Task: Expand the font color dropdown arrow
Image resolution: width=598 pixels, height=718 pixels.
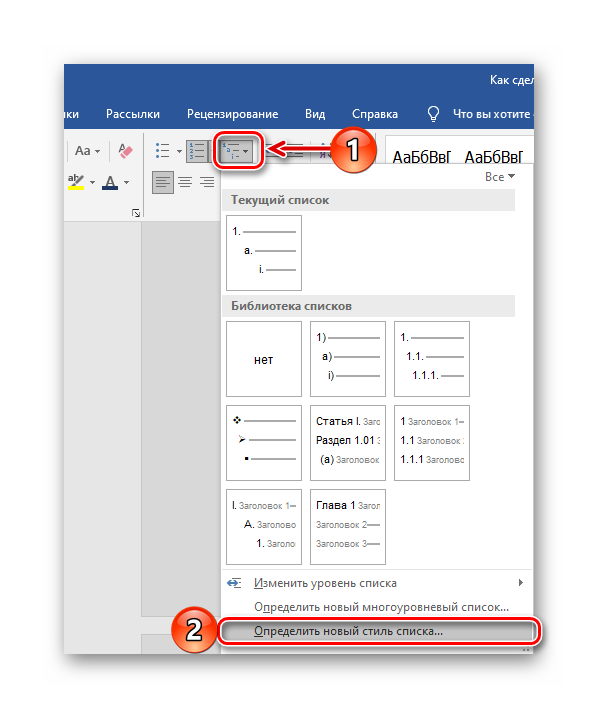Action: pyautogui.click(x=126, y=182)
